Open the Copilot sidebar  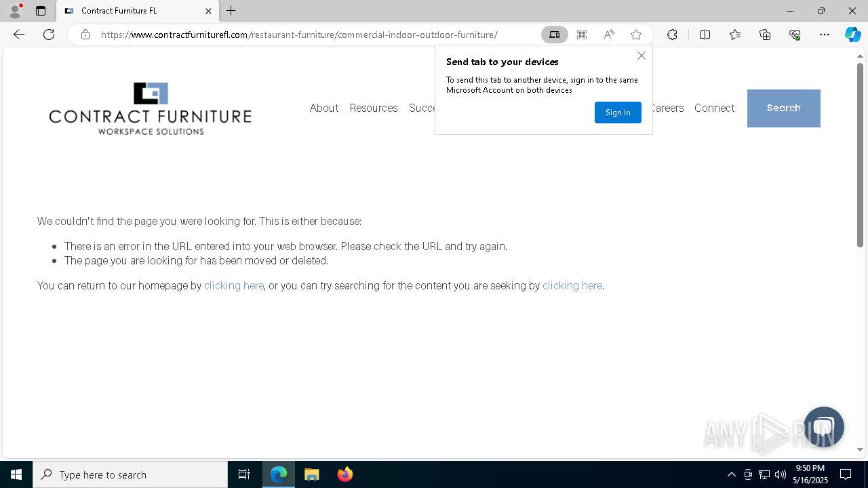pos(852,35)
